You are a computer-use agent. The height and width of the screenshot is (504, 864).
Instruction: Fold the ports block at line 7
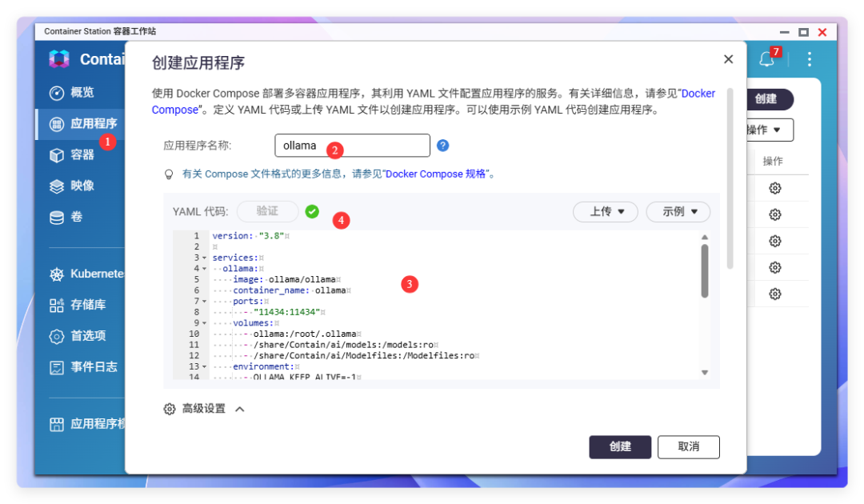[x=205, y=302]
